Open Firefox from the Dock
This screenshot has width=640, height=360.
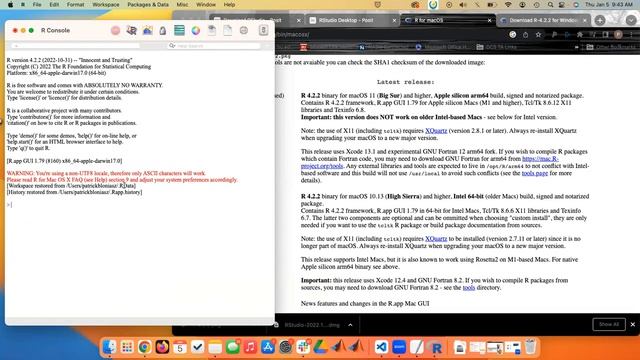click(x=162, y=347)
